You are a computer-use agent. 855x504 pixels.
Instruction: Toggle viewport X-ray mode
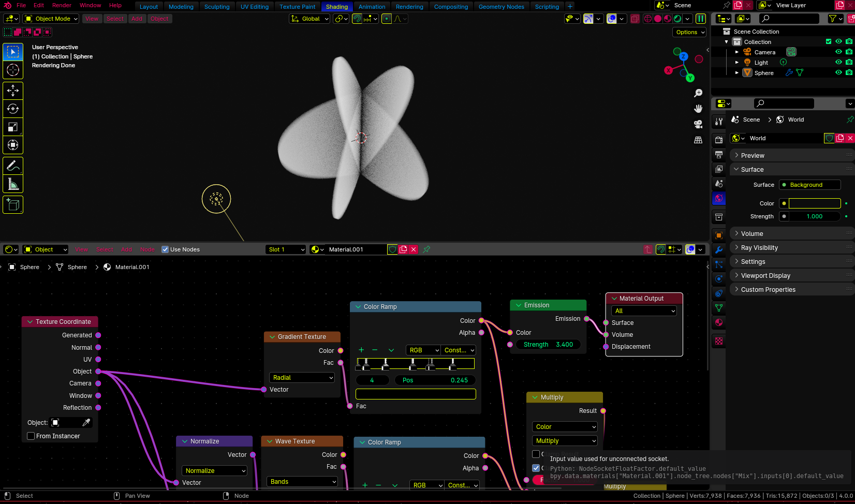[635, 19]
